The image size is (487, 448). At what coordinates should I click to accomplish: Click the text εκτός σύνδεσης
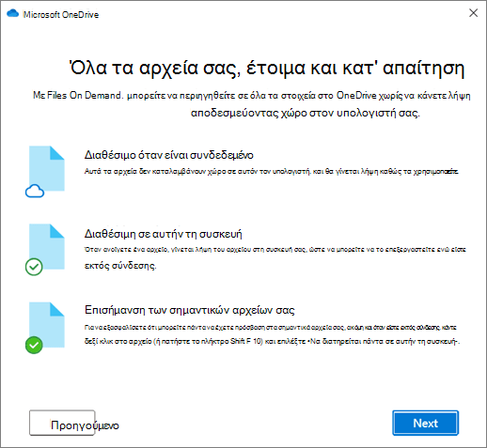120,266
